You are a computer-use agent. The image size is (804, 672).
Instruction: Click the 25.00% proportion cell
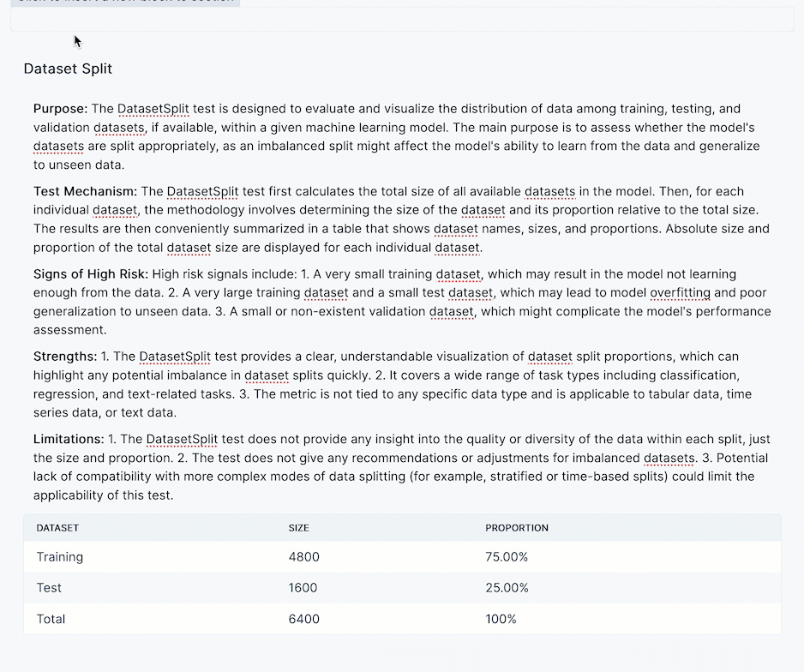coord(507,588)
